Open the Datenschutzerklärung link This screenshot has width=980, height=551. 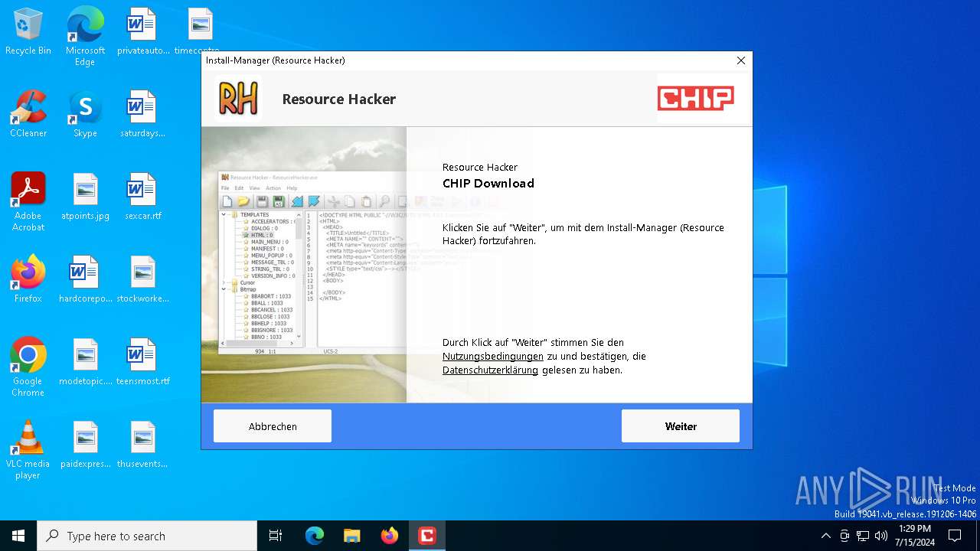coord(490,370)
